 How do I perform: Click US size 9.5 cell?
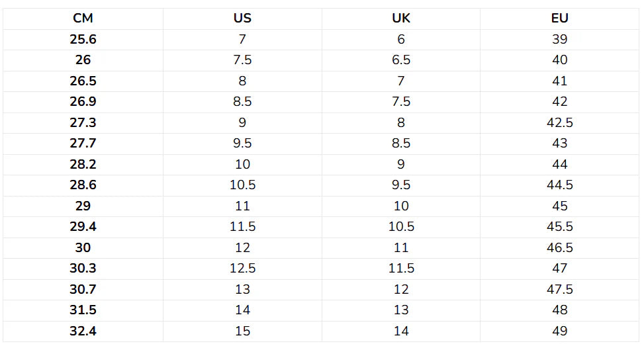pyautogui.click(x=242, y=143)
